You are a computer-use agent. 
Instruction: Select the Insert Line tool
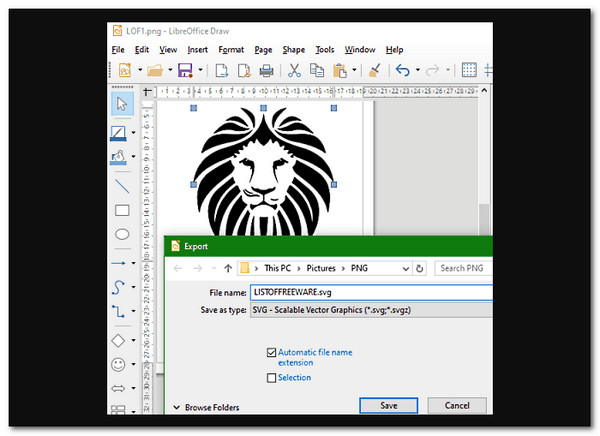click(122, 186)
